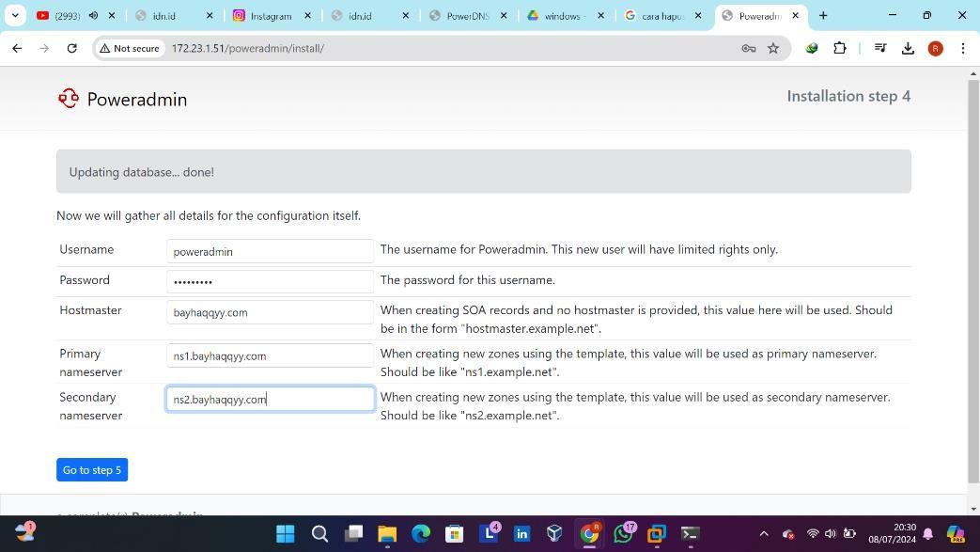Open saved password key icon
This screenshot has width=980, height=552.
coord(748,48)
